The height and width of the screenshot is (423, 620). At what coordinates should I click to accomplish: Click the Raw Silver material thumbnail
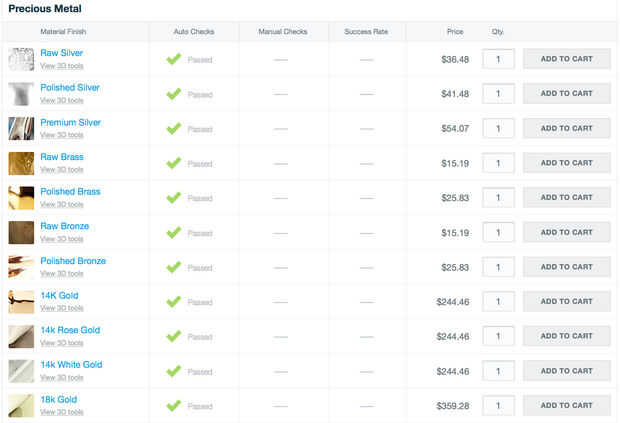[x=21, y=59]
